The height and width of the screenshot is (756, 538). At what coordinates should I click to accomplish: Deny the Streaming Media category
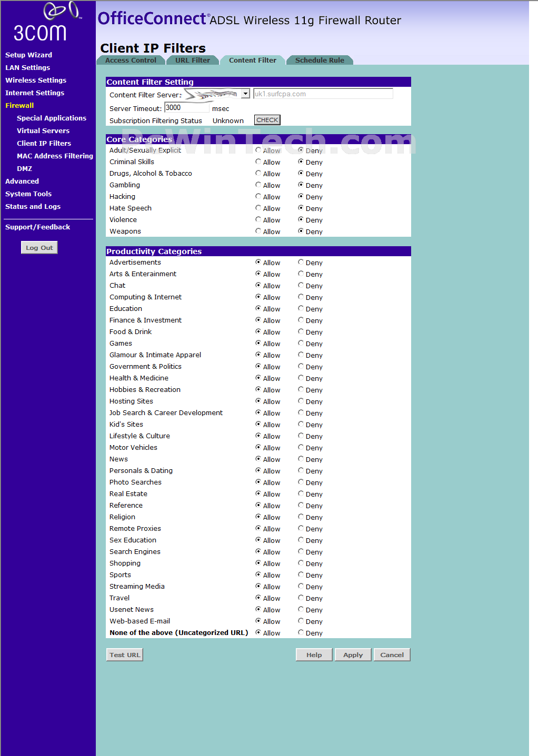(x=301, y=586)
